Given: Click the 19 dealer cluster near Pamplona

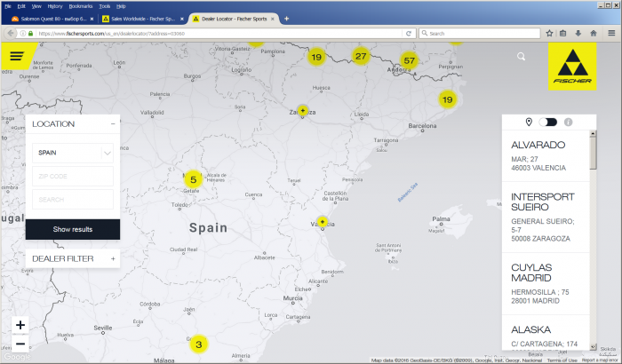Looking at the screenshot, I should click(316, 57).
